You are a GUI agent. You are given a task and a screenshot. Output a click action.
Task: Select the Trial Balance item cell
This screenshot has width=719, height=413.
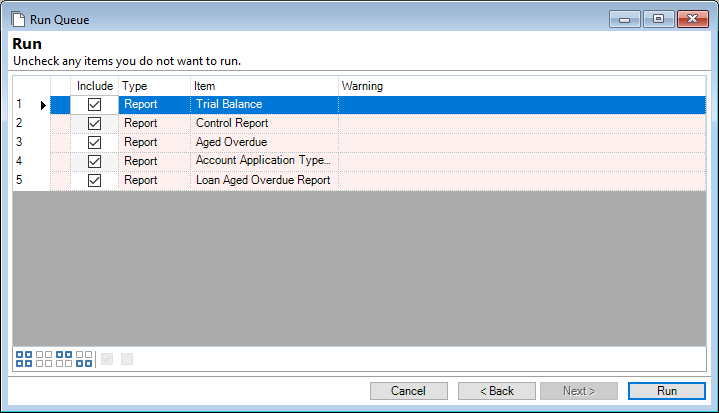(x=265, y=105)
